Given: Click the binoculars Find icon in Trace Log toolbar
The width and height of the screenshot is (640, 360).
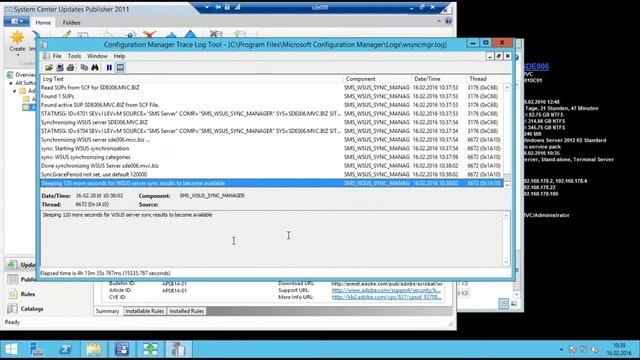Looking at the screenshot, I should click(x=95, y=68).
